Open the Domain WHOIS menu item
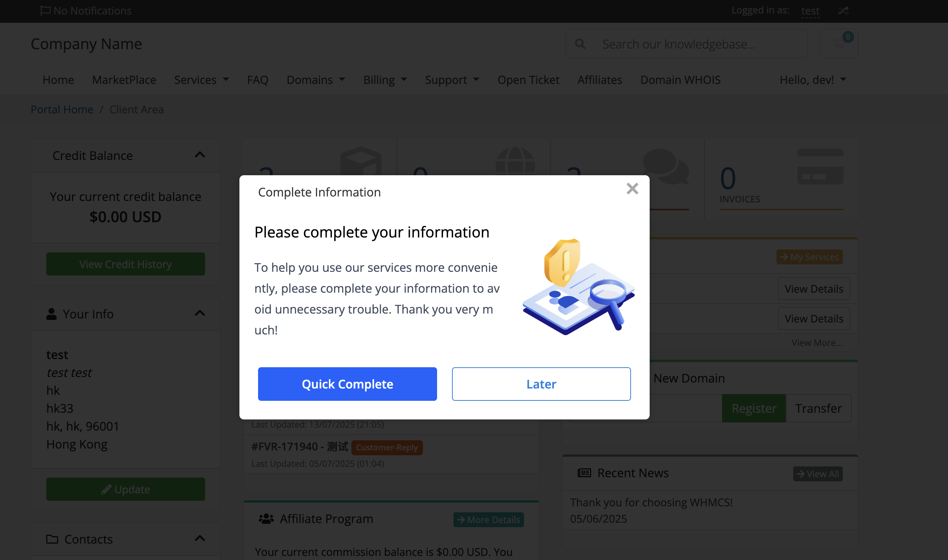Viewport: 948px width, 560px height. (680, 80)
